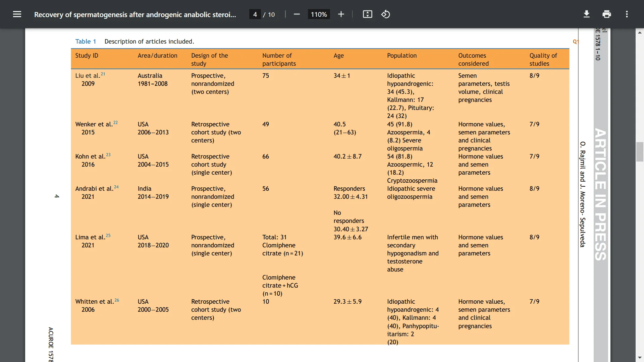Click the Q1 query annotation marker
This screenshot has width=644, height=362.
575,42
